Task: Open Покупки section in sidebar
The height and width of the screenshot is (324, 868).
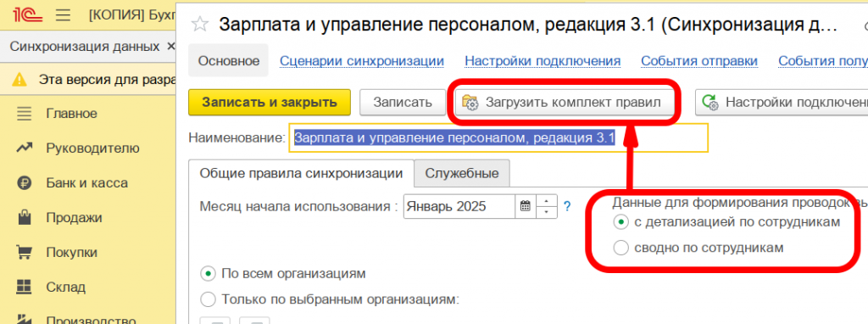Action: (x=72, y=253)
